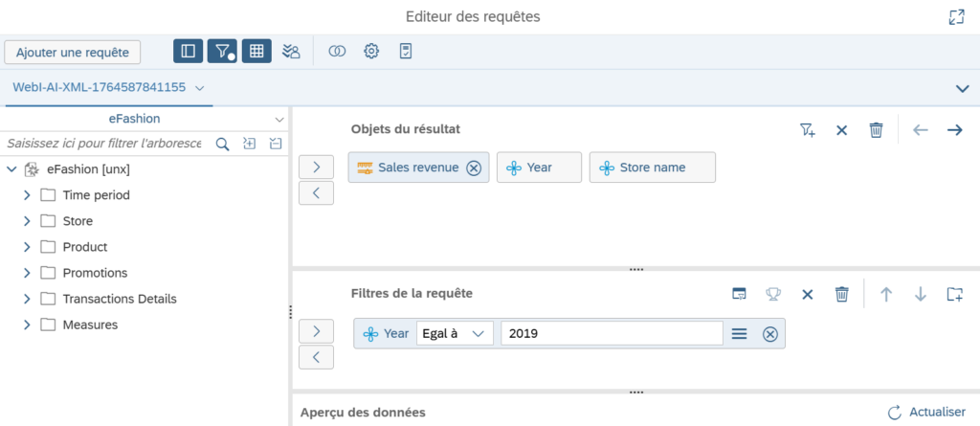Select the Time period tree label

tap(97, 195)
